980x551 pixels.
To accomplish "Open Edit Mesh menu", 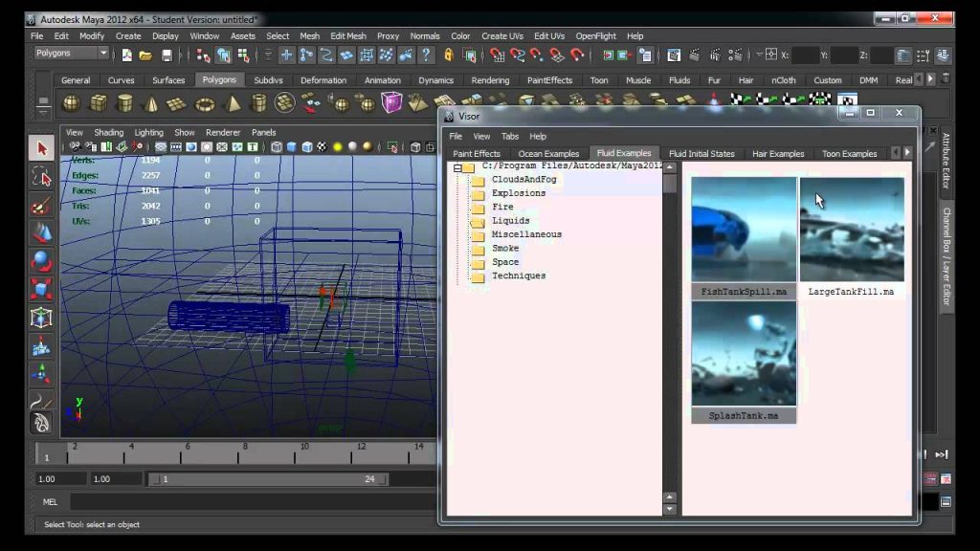I will click(348, 36).
